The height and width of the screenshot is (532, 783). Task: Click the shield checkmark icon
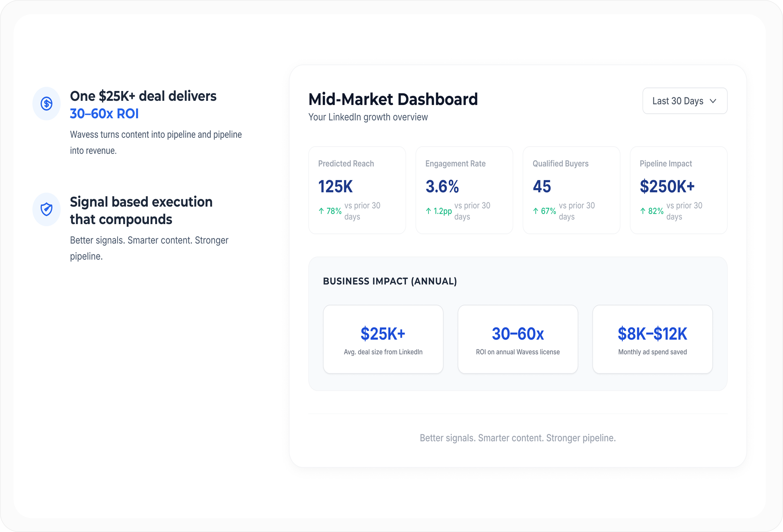pyautogui.click(x=46, y=209)
